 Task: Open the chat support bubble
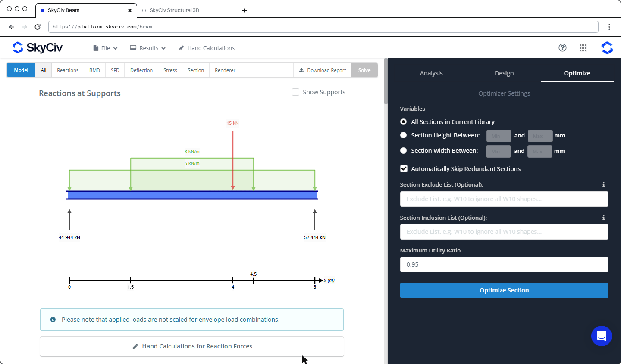(602, 336)
